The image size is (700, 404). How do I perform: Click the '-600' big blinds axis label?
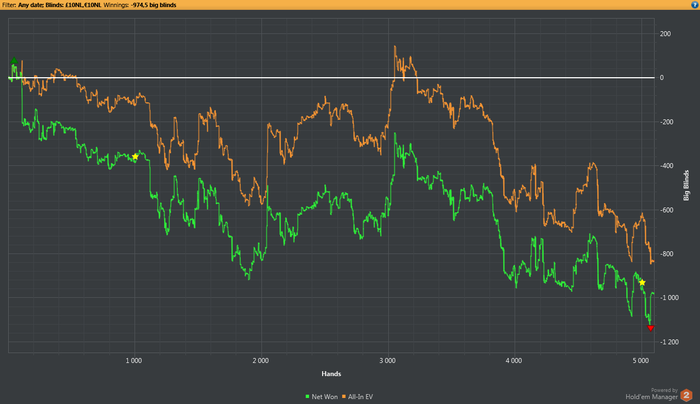pos(667,210)
